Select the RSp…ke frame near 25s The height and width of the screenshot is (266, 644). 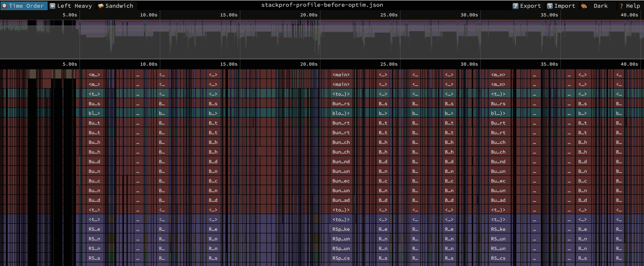[341, 229]
